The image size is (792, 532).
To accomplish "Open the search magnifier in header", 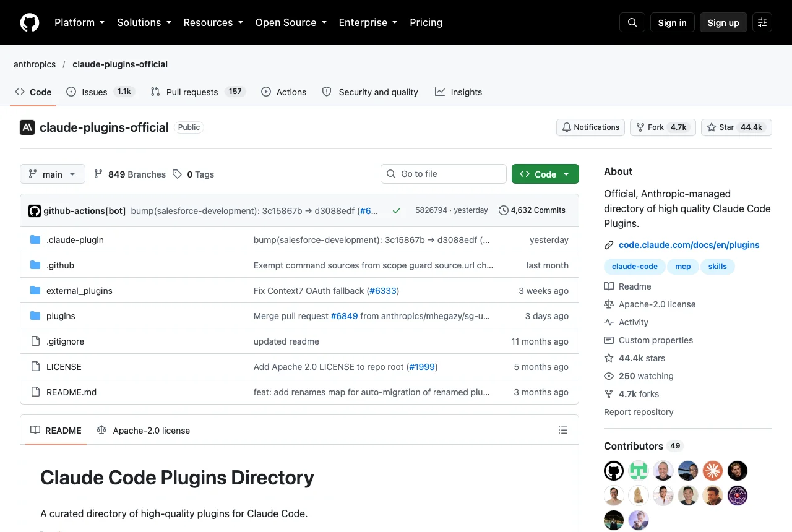I will (632, 22).
